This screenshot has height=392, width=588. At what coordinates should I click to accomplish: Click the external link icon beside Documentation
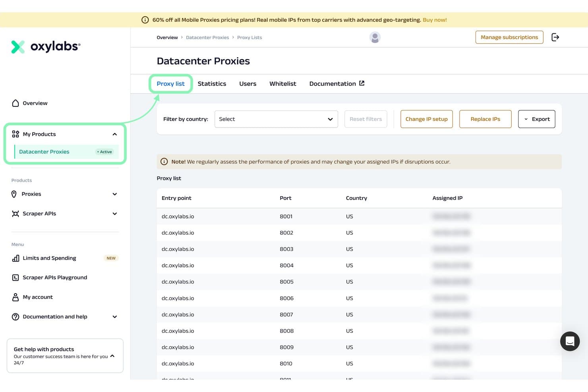(x=362, y=83)
